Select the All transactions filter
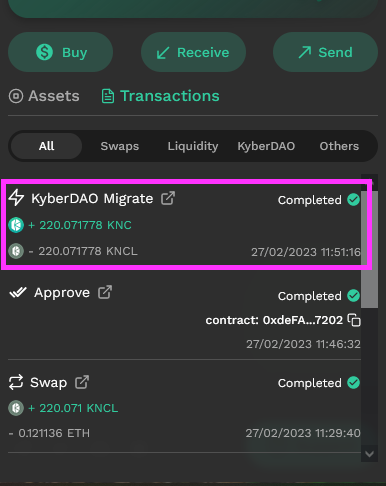Viewport: 386px width, 486px height. tap(46, 146)
